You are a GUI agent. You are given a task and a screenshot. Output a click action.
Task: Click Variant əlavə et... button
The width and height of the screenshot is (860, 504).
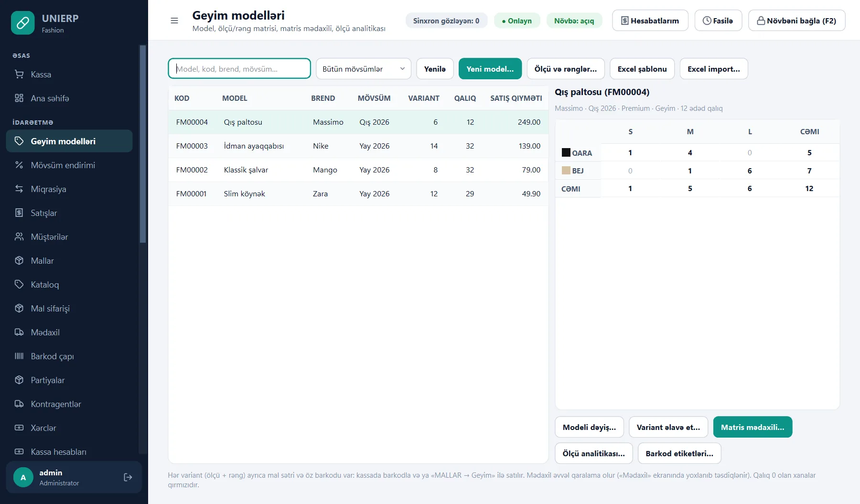coord(668,427)
